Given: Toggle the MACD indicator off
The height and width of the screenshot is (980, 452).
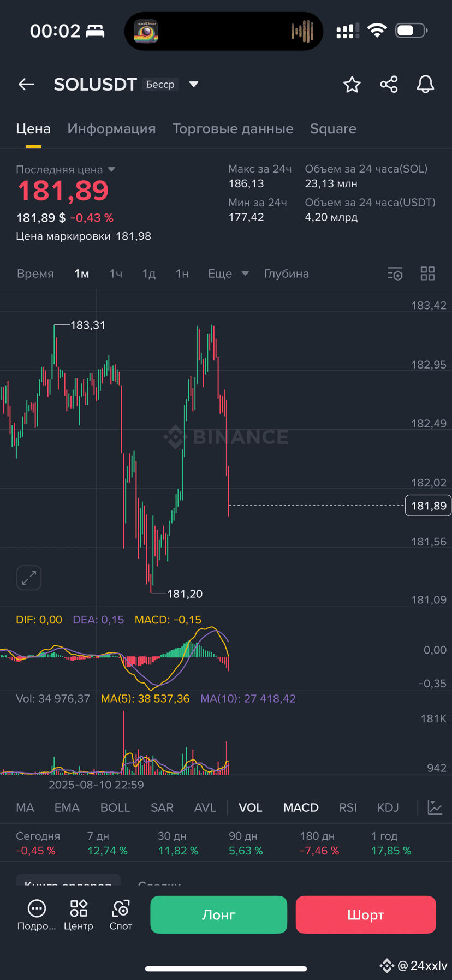Looking at the screenshot, I should [x=301, y=807].
